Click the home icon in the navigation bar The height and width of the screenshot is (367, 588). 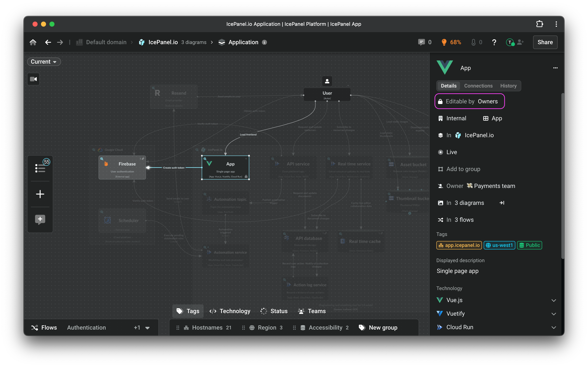tap(33, 42)
